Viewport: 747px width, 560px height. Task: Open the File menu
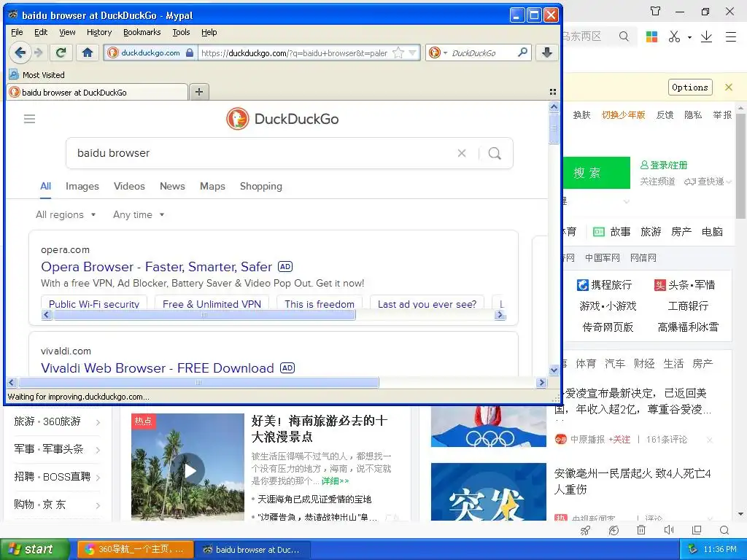coord(17,32)
